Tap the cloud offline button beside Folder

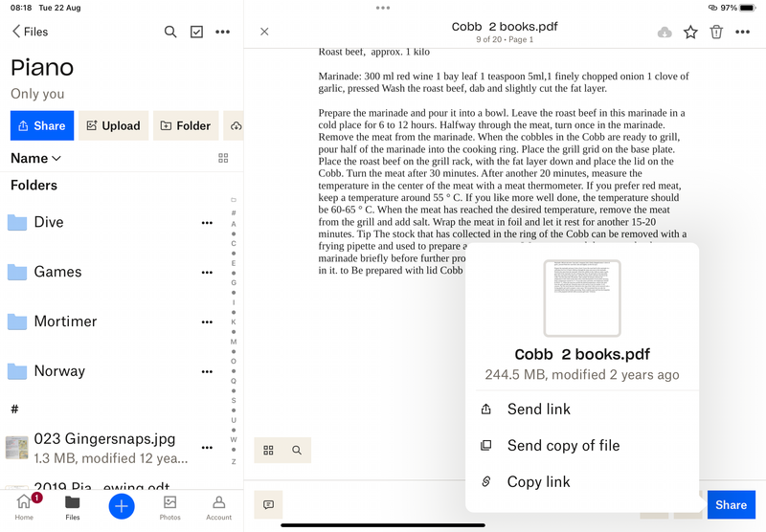point(236,125)
